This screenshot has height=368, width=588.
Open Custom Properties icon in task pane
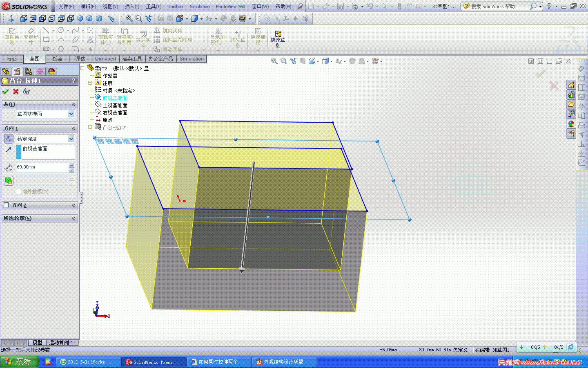point(571,134)
